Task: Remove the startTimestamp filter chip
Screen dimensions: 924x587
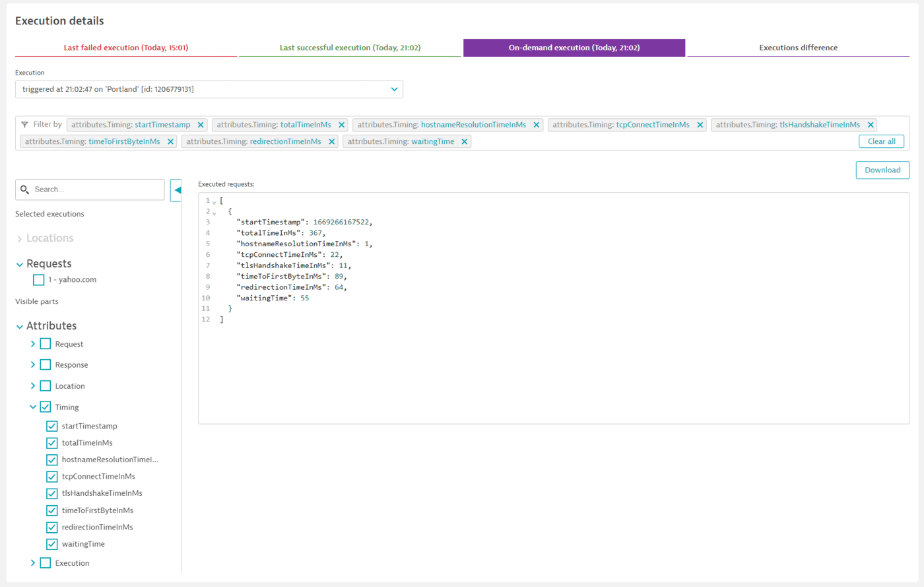Action: (200, 124)
